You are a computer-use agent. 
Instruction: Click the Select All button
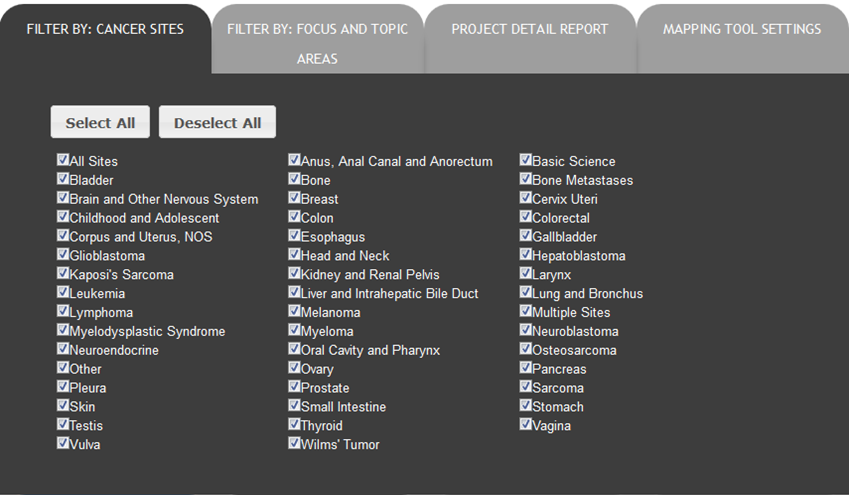(100, 122)
